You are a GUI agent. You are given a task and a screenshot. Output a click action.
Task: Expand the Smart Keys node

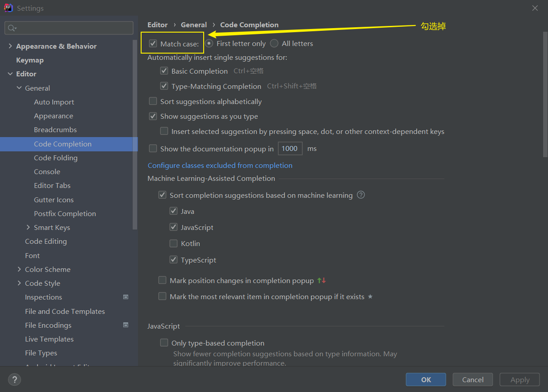(28, 227)
